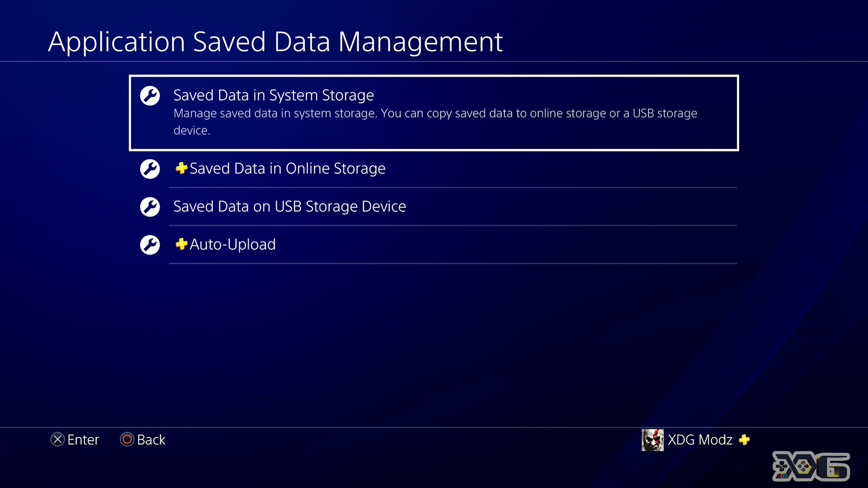The width and height of the screenshot is (868, 488).
Task: Click the Enter button label
Action: [83, 440]
